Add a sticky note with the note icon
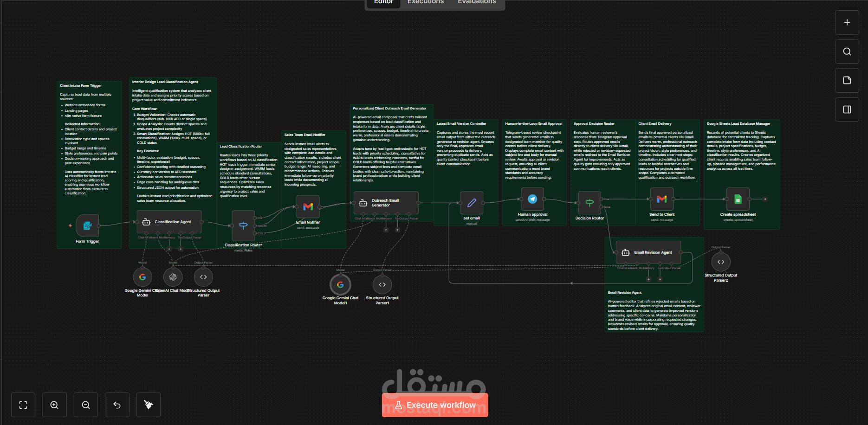The width and height of the screenshot is (868, 425). (847, 80)
